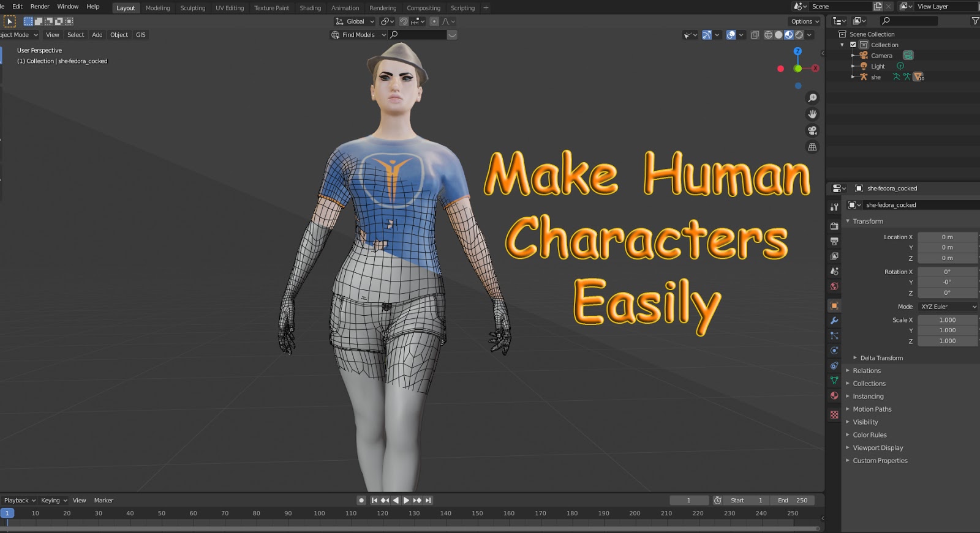Select material preview viewport shading
This screenshot has height=533, width=980.
tap(789, 35)
